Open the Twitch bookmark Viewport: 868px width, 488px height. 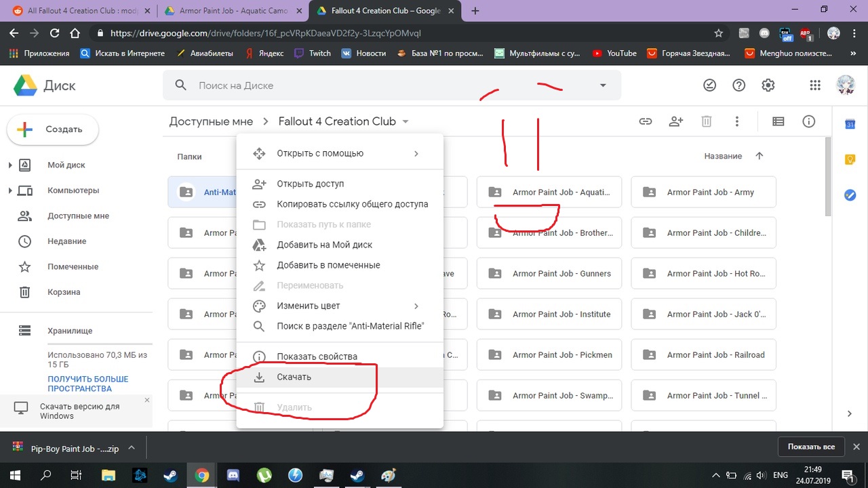313,53
